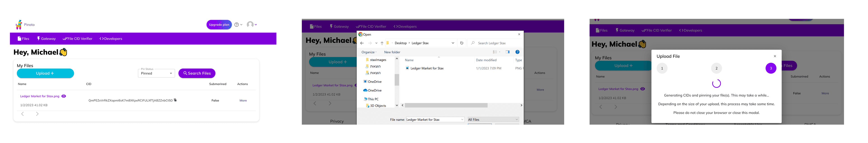This screenshot has width=868, height=143.
Task: Expand the address bar history dropdown in Open dialog
Action: pyautogui.click(x=453, y=43)
